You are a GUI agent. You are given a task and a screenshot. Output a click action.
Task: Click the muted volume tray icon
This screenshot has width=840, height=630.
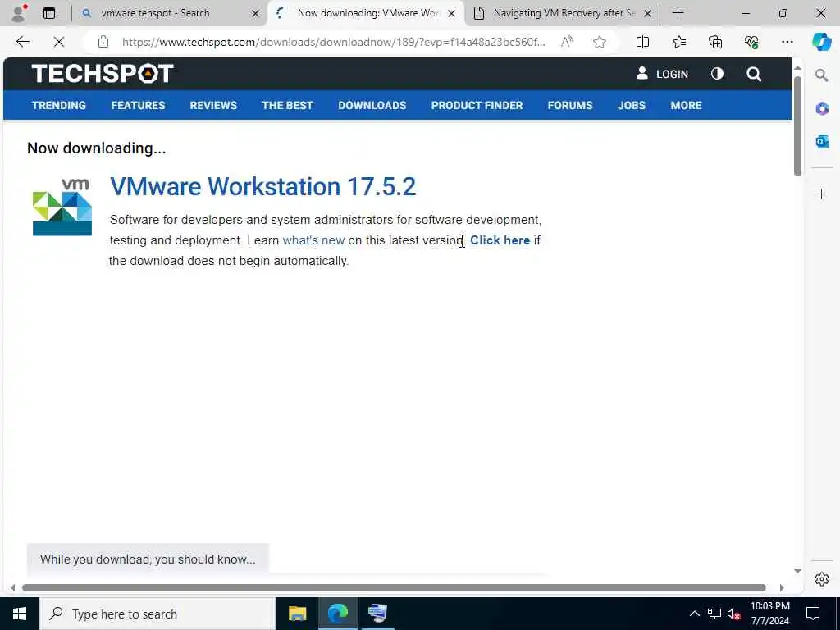tap(734, 614)
